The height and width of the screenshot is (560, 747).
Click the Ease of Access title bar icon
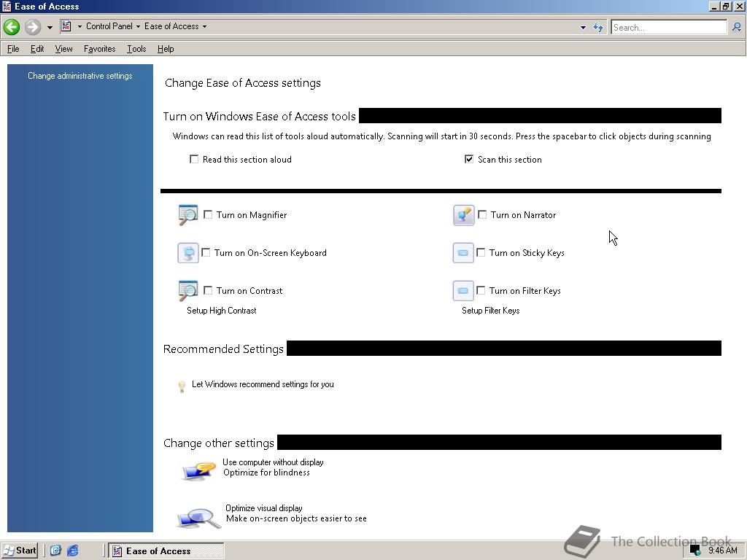(x=7, y=6)
